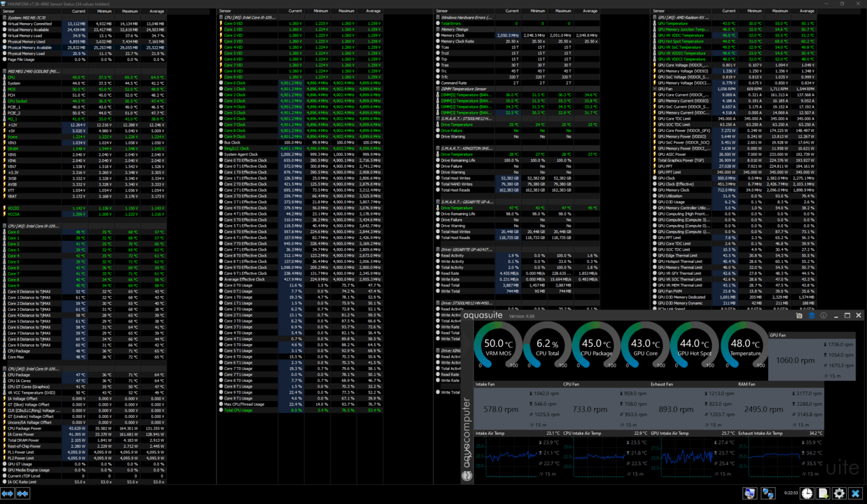Select the Virtual Memory Committed row

[34, 24]
